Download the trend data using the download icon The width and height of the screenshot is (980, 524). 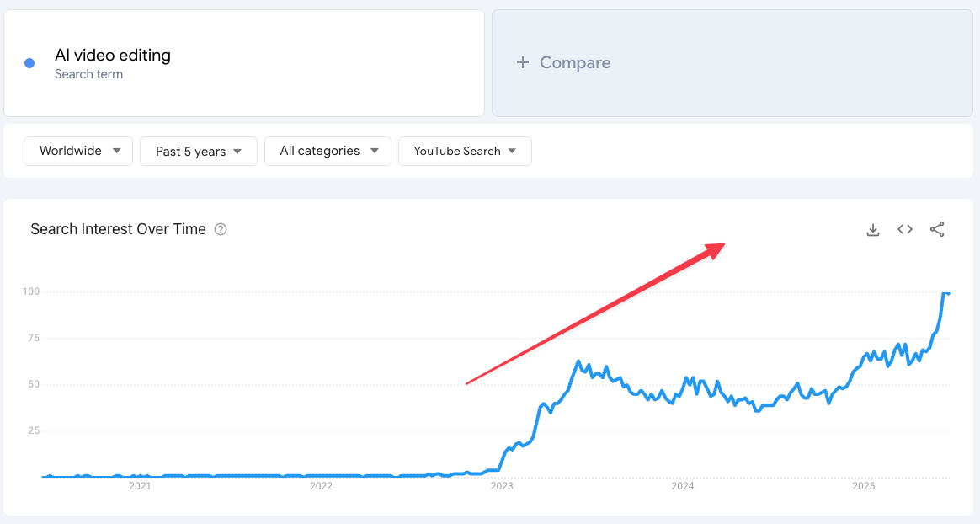pyautogui.click(x=872, y=229)
